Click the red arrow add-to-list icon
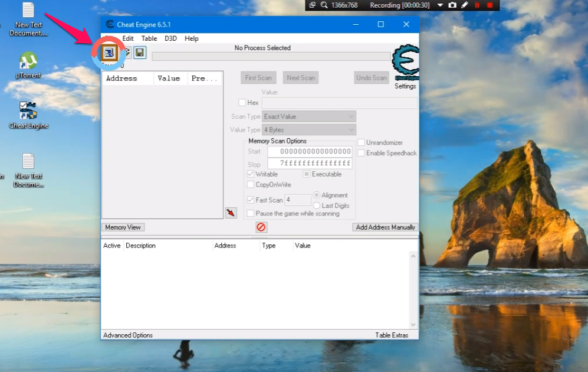 [231, 213]
